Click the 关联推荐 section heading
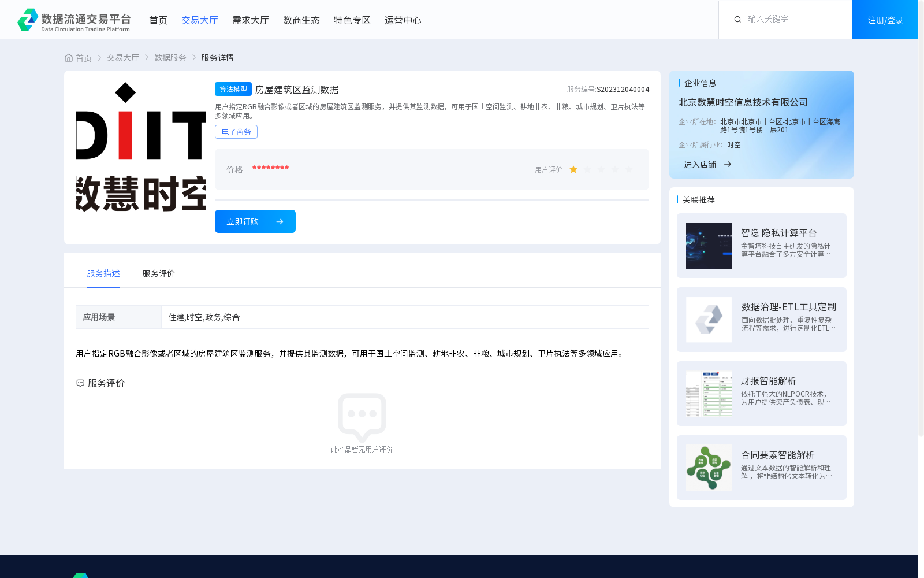This screenshot has height=578, width=924. pos(699,199)
